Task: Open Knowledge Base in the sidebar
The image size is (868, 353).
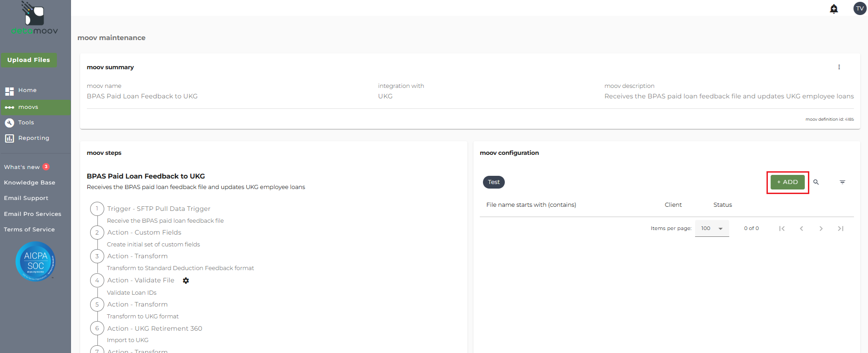Action: point(30,183)
